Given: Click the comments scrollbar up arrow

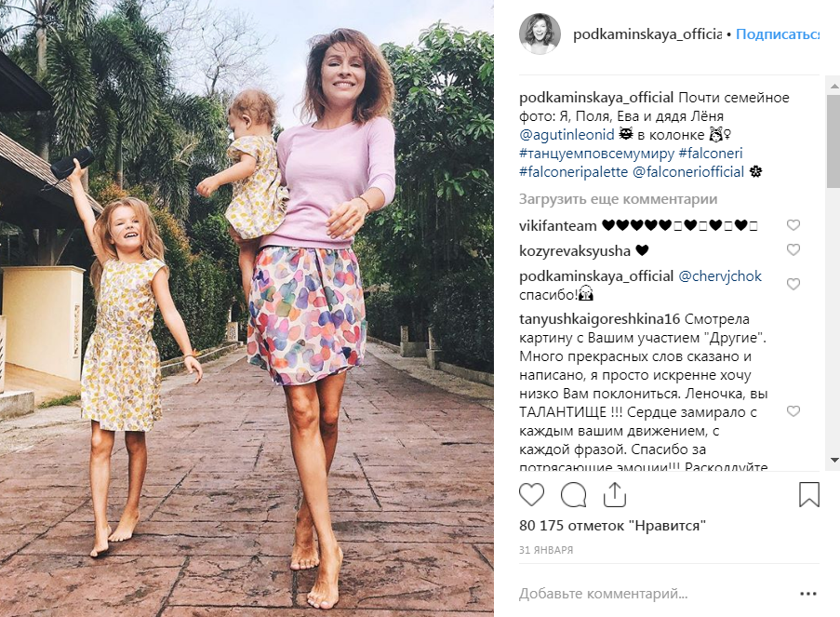Looking at the screenshot, I should [x=834, y=86].
